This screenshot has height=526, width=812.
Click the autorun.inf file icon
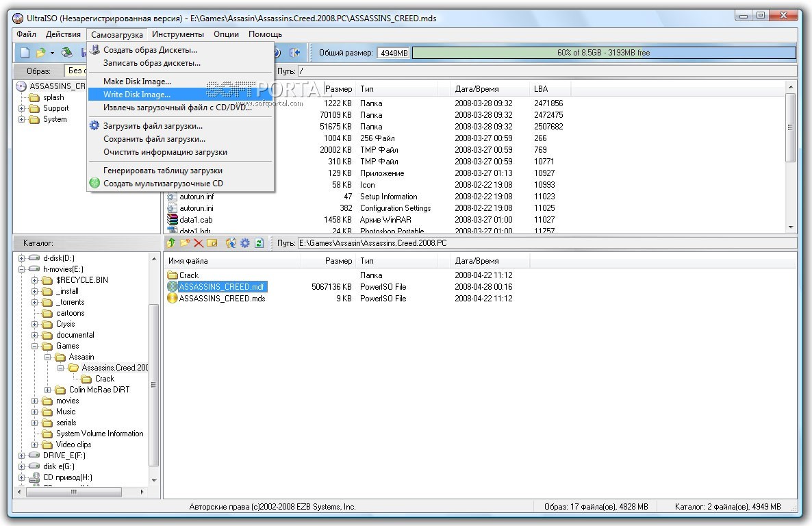(173, 197)
